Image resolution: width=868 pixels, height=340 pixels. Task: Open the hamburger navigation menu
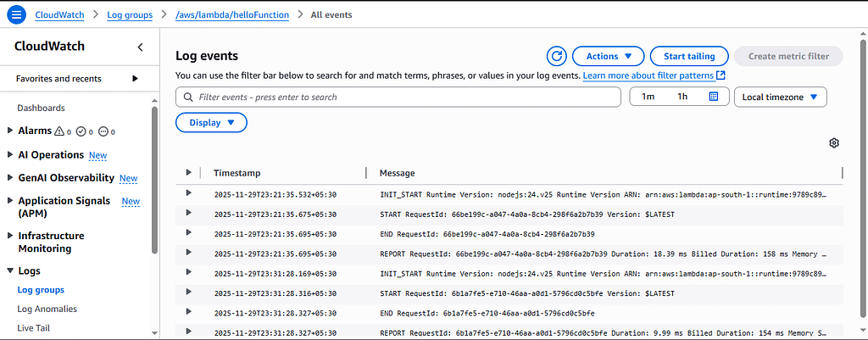(x=17, y=15)
